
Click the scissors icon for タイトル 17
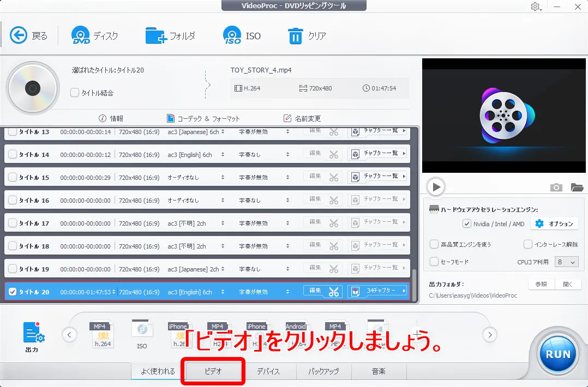333,223
